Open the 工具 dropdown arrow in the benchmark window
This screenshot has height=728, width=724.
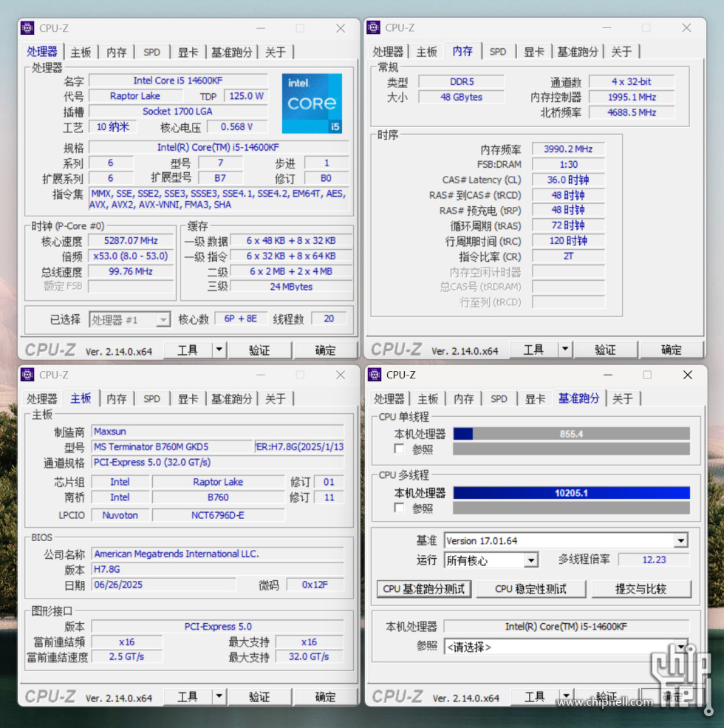point(566,696)
